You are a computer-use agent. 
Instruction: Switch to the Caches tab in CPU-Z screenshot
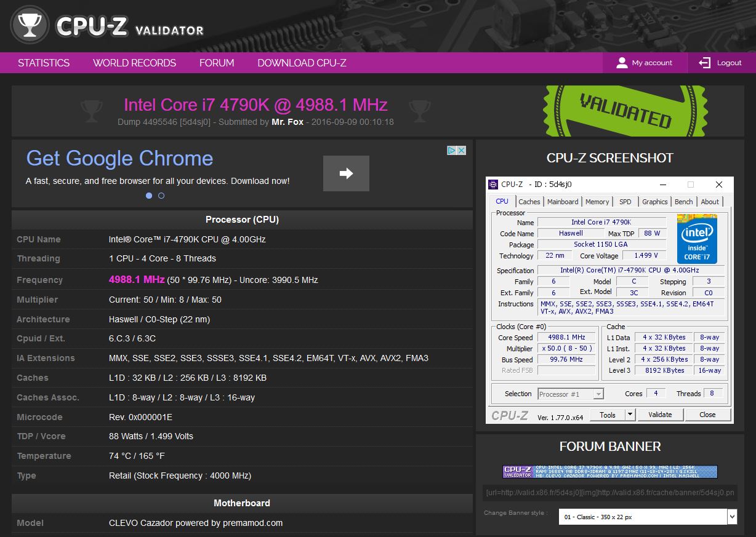[x=529, y=202]
